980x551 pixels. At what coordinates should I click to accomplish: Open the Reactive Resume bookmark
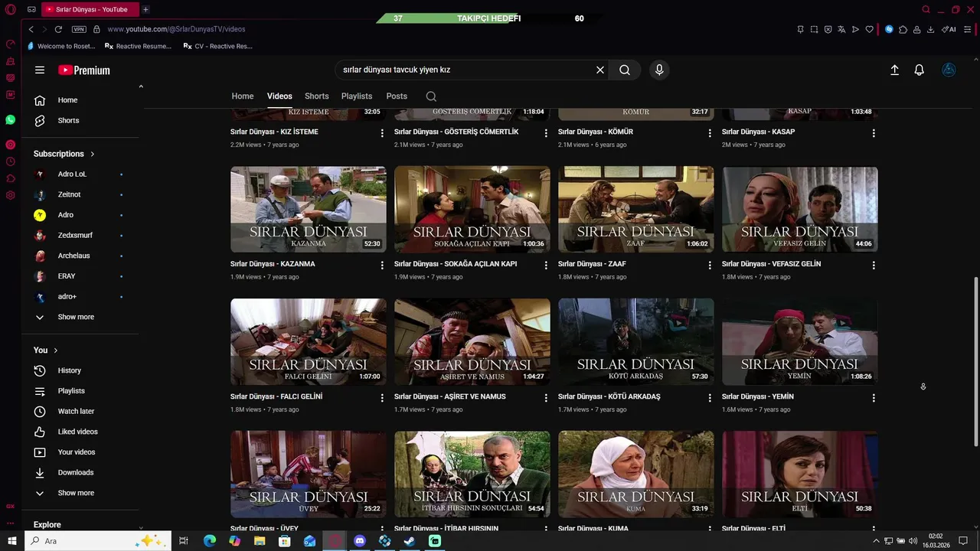139,46
